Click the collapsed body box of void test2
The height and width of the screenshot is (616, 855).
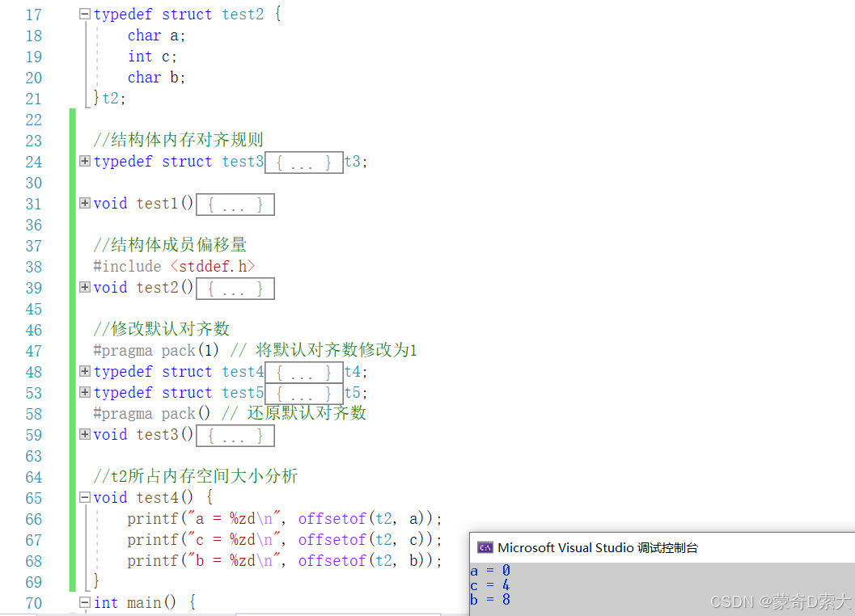pos(235,289)
